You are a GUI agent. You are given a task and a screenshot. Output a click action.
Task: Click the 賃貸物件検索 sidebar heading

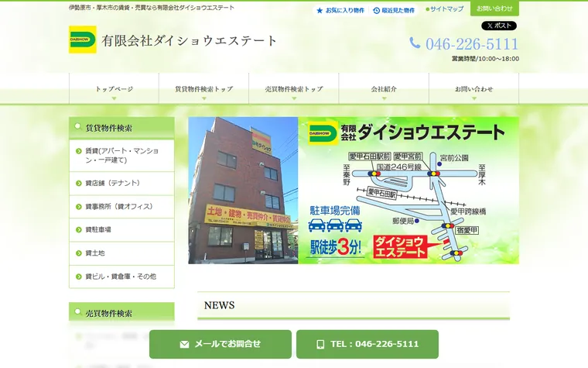point(122,128)
